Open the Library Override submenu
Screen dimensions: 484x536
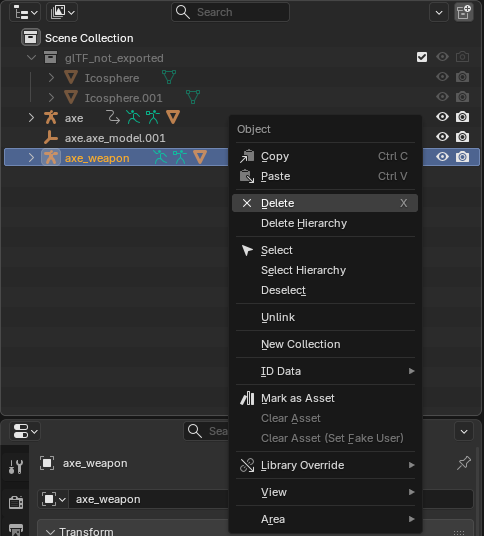point(325,465)
